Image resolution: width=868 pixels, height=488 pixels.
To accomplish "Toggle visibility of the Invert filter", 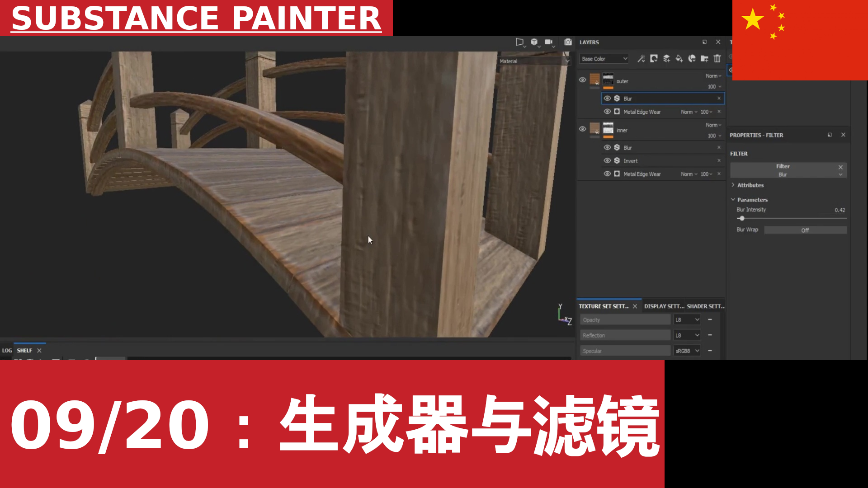I will point(607,161).
